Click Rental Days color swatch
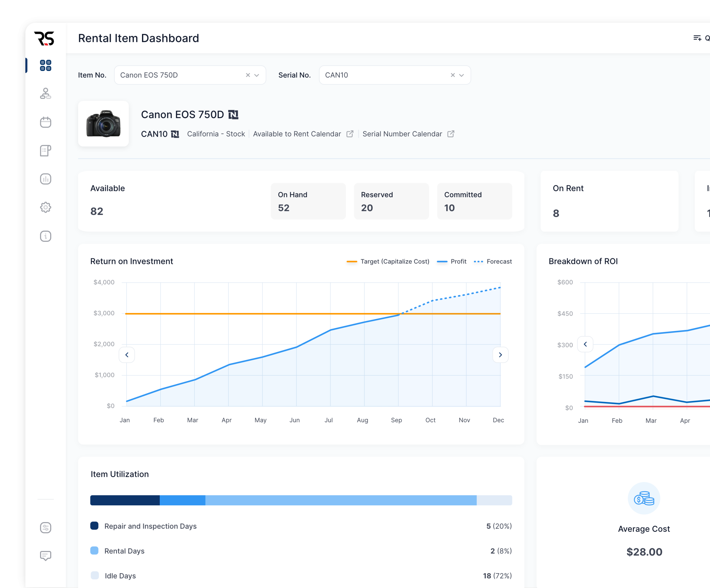The image size is (710, 588). pos(94,551)
